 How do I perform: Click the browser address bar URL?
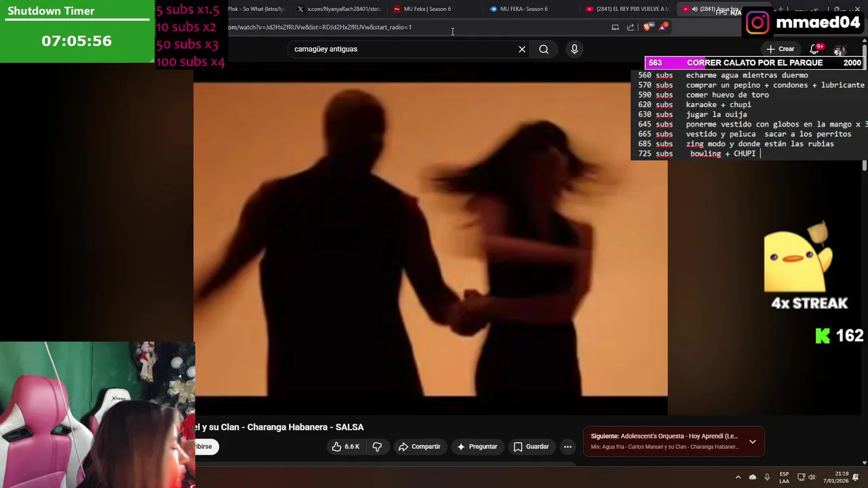coord(319,27)
